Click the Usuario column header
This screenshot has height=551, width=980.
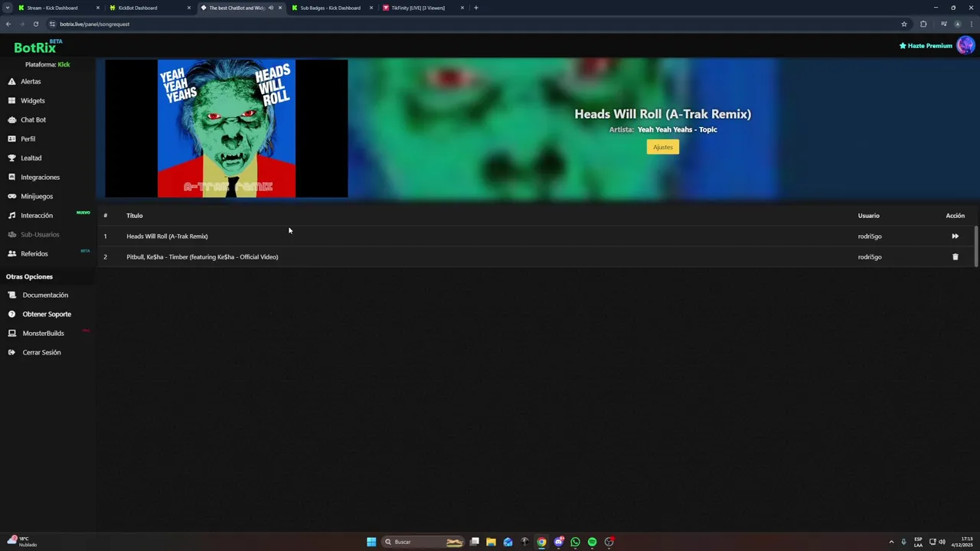(x=868, y=215)
